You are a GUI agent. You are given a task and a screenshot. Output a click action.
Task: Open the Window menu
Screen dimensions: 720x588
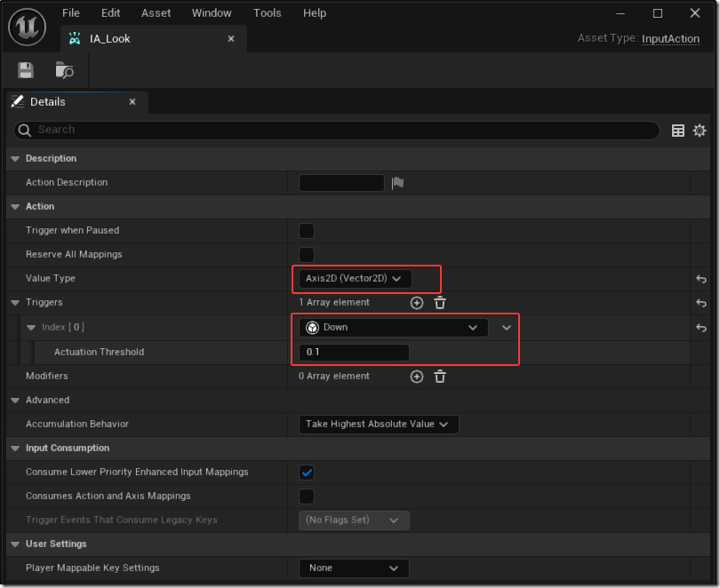[212, 12]
